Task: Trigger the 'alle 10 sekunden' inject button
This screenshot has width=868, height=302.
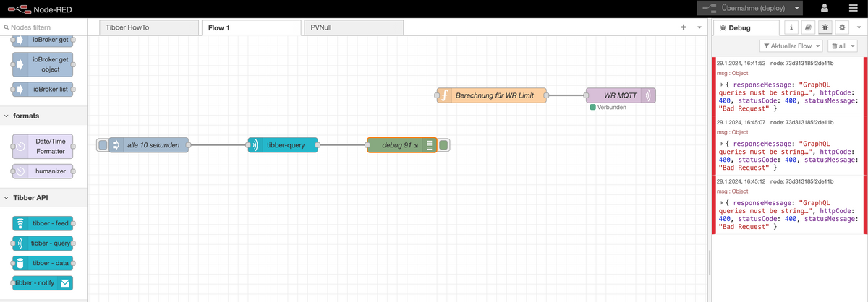Action: pyautogui.click(x=103, y=145)
